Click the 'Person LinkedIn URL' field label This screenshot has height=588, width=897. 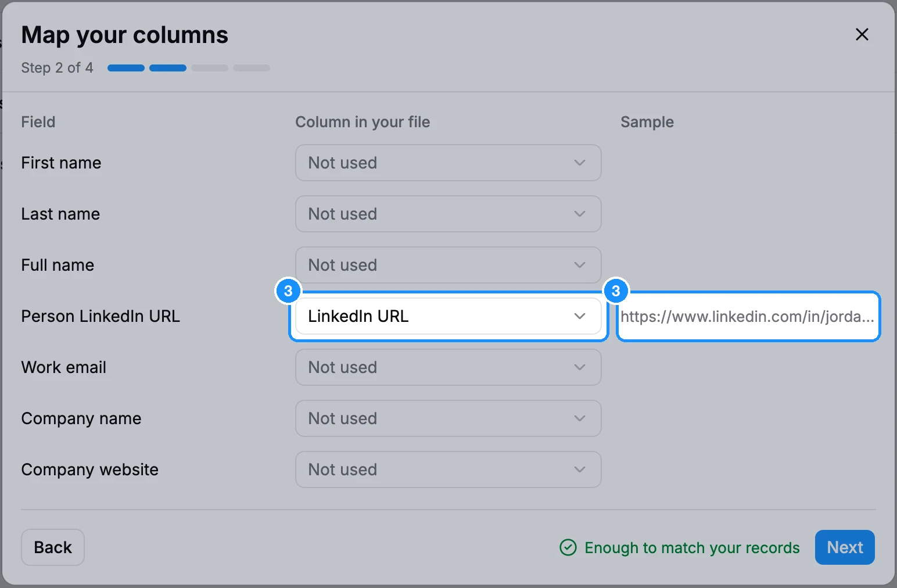[x=101, y=316]
